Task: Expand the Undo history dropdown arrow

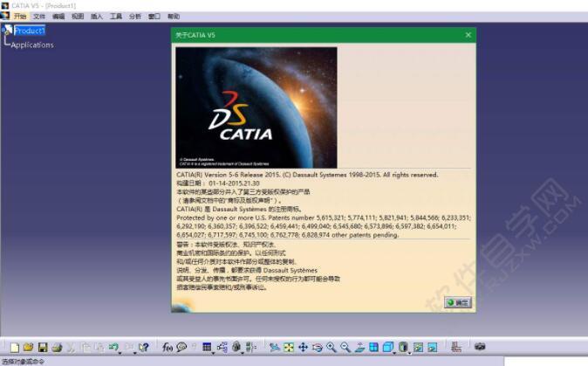Action: pyautogui.click(x=120, y=353)
